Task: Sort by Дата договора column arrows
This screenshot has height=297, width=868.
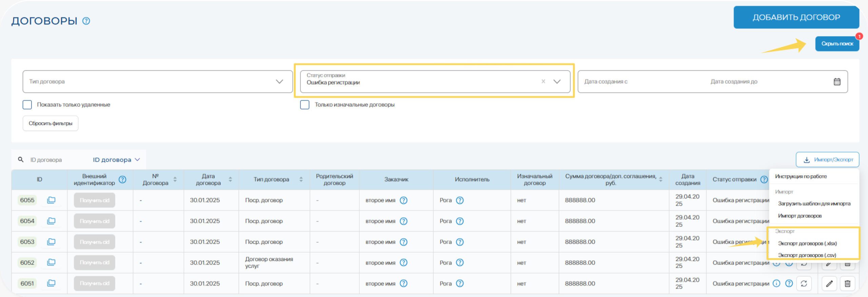Action: (x=230, y=179)
